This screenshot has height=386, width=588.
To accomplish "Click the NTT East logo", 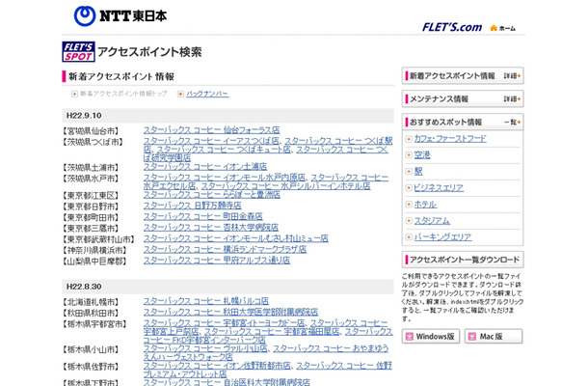I will click(120, 16).
